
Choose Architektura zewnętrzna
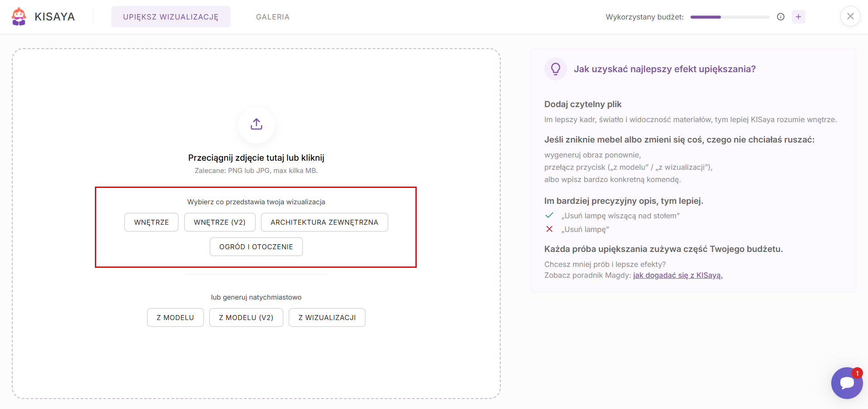click(324, 222)
